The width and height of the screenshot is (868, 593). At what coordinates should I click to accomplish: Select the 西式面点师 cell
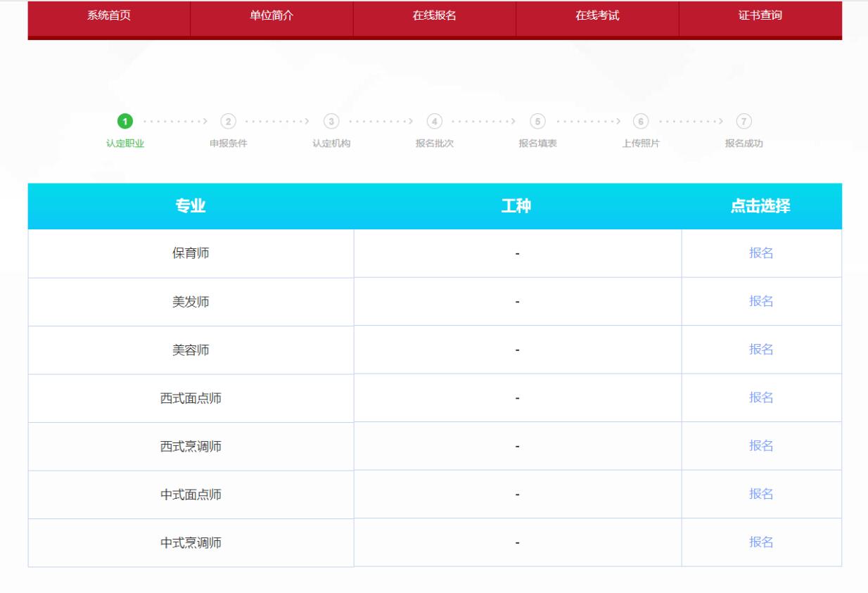click(x=191, y=398)
